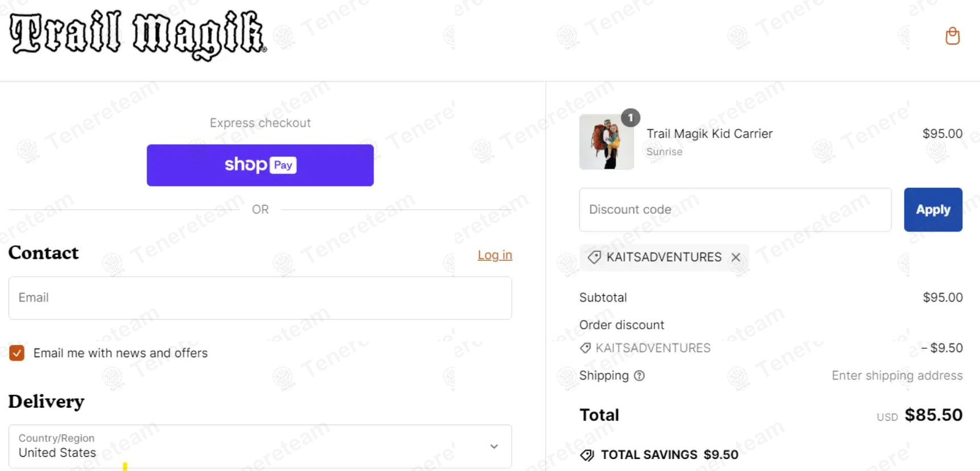Click the quantity badge on the product image
This screenshot has height=471, width=980.
pyautogui.click(x=630, y=118)
